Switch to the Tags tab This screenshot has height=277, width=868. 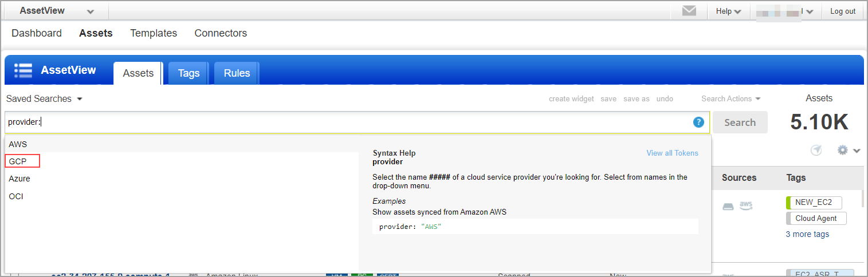coord(188,73)
